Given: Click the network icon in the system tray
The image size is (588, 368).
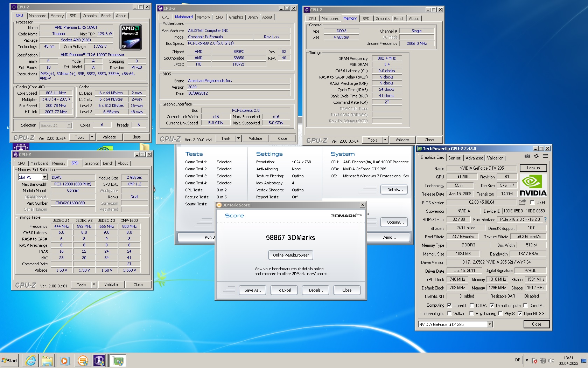Looking at the screenshot, I should click(543, 360).
